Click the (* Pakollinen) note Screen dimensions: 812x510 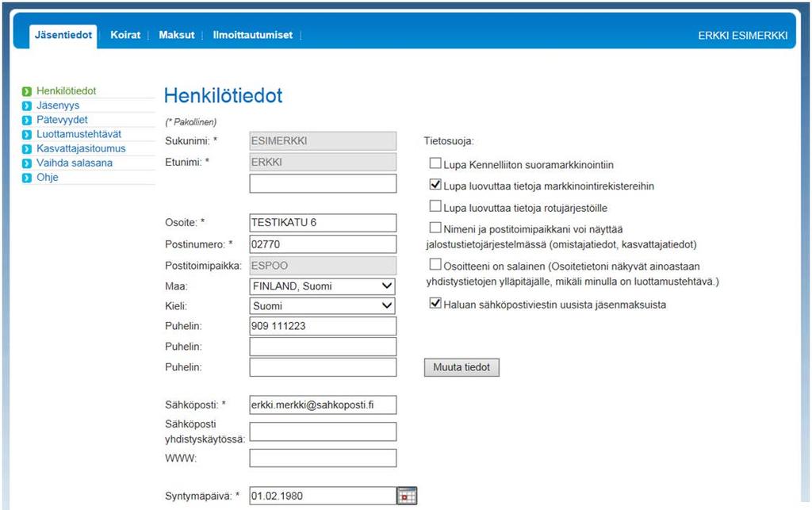click(x=190, y=122)
